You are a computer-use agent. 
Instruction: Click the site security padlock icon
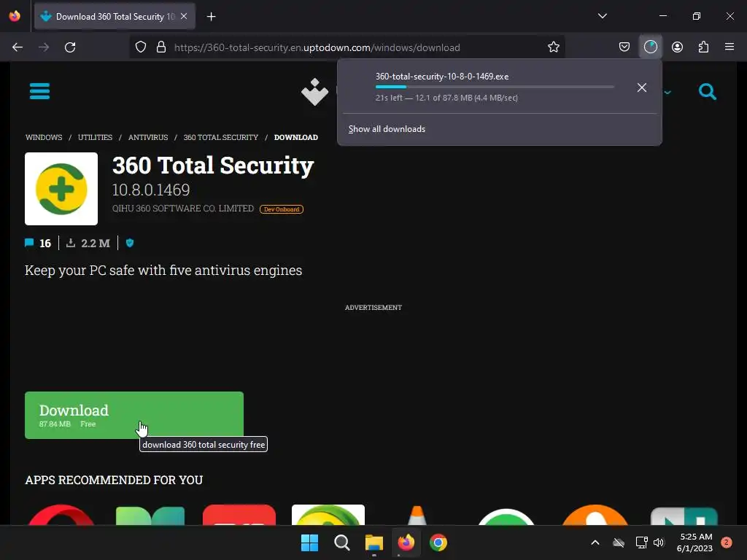click(161, 47)
